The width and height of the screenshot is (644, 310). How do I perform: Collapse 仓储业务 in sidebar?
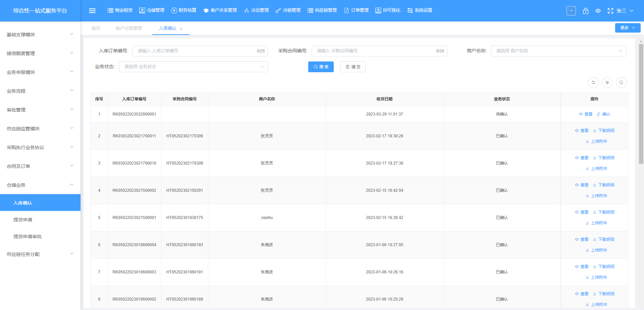[40, 185]
